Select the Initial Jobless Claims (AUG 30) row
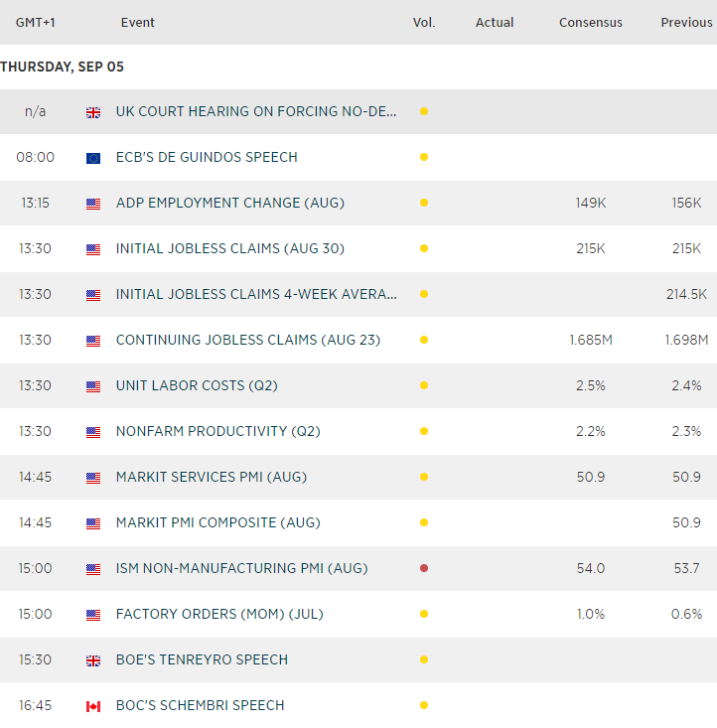Image resolution: width=717 pixels, height=728 pixels. pos(229,248)
